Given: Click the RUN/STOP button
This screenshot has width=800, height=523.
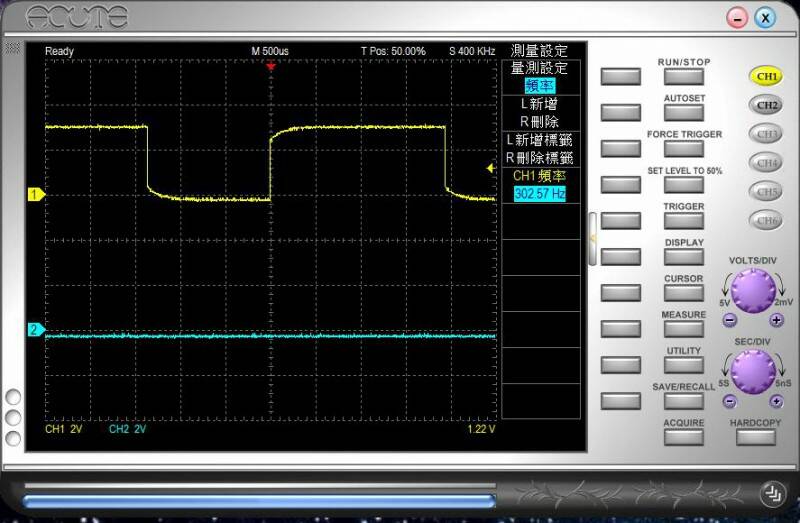Looking at the screenshot, I should coord(684,77).
